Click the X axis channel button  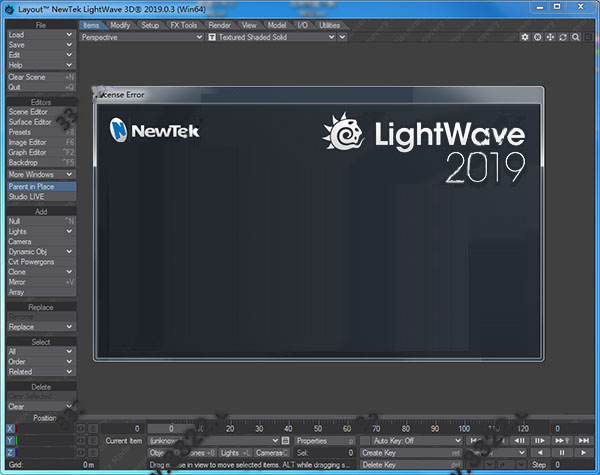[x=11, y=428]
